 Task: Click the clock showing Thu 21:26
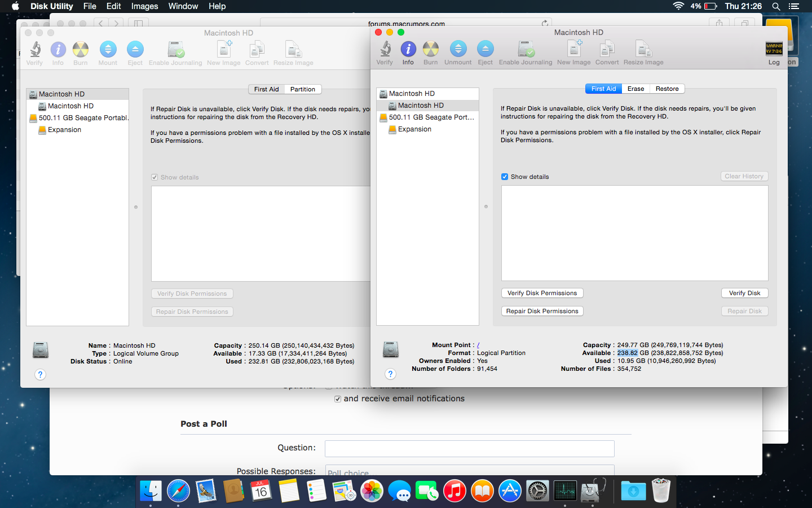[x=743, y=6]
